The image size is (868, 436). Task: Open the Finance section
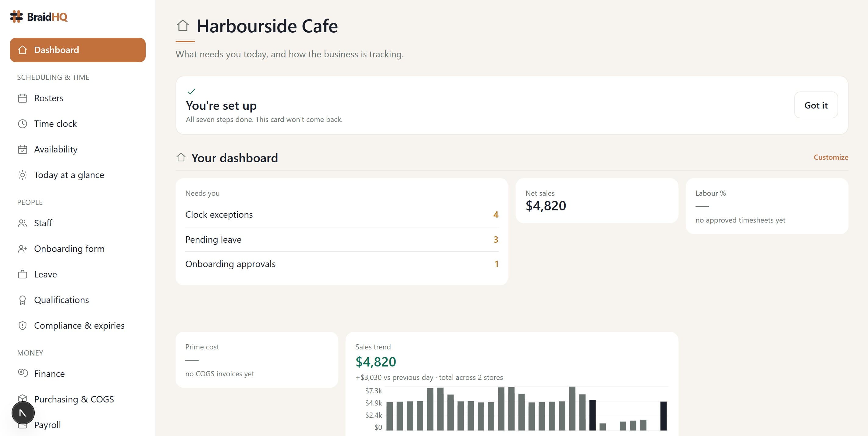(77, 373)
